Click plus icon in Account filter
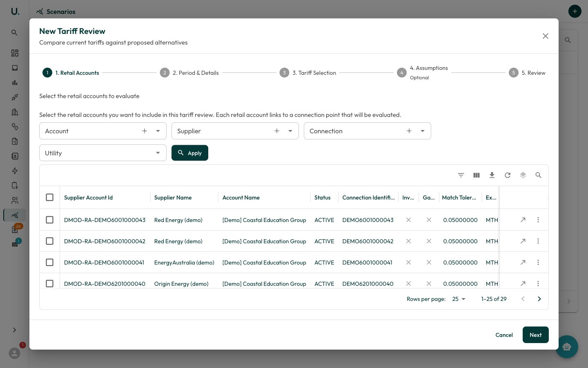Screen dimensions: 588x368 tap(145, 131)
